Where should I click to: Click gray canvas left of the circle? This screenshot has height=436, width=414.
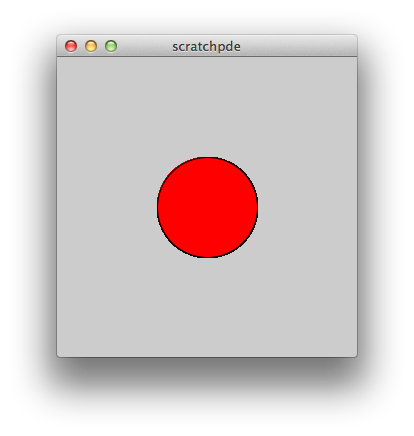[x=107, y=207]
